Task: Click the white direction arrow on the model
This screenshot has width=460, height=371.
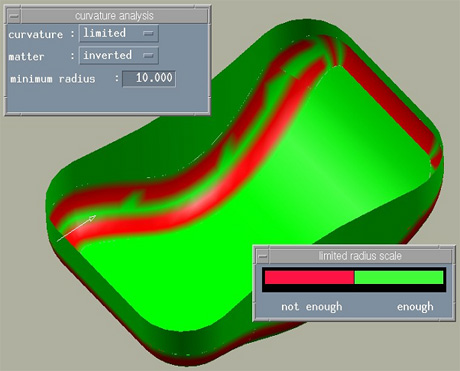Action: 76,228
